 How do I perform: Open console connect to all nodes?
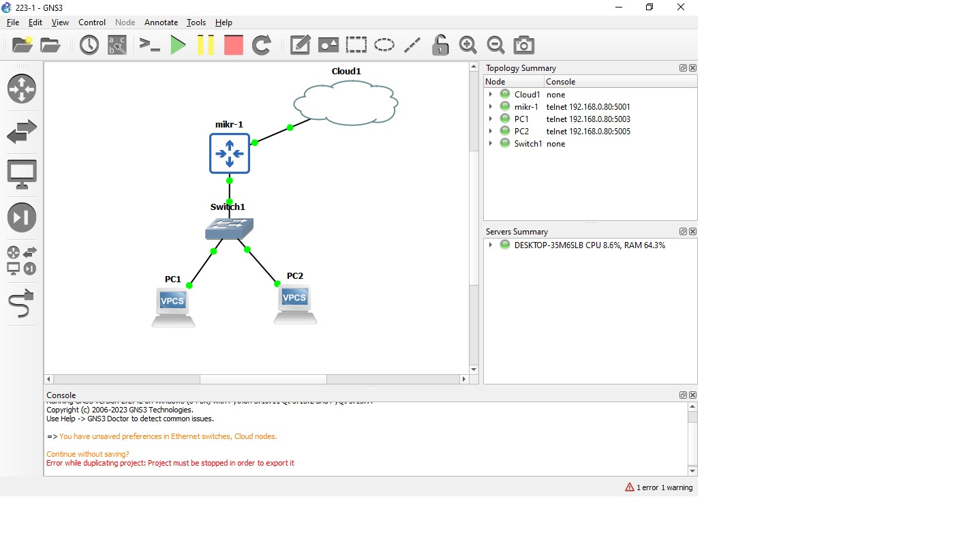click(x=149, y=45)
